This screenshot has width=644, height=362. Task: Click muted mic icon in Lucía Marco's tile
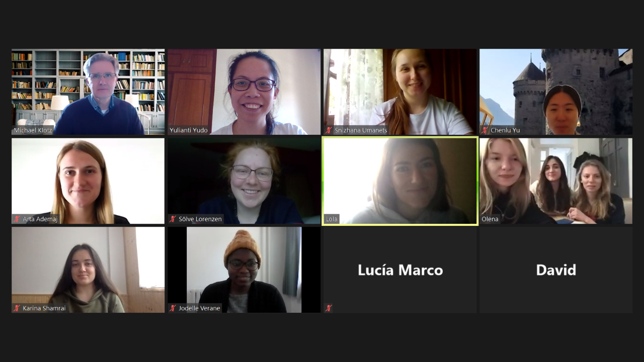(329, 308)
